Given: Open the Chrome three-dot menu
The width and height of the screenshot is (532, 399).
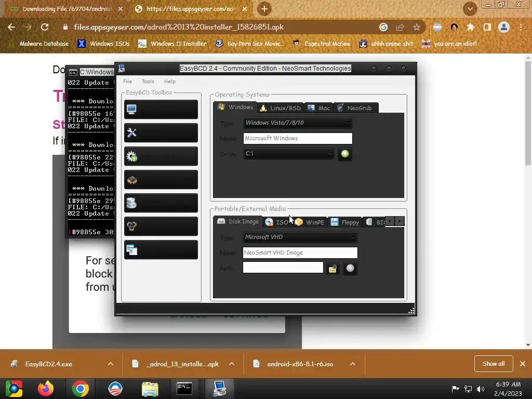Looking at the screenshot, I should 521,27.
